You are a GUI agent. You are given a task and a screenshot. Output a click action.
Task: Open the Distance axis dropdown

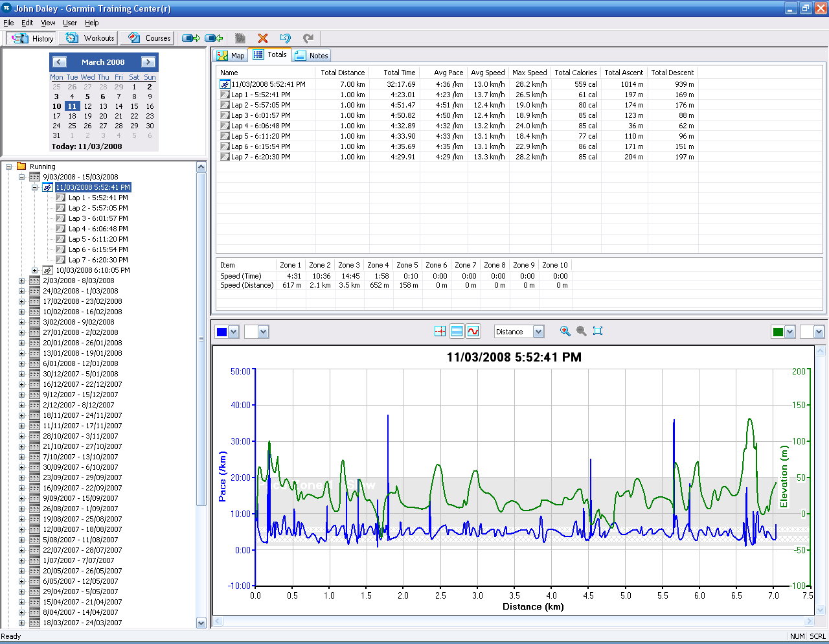538,332
